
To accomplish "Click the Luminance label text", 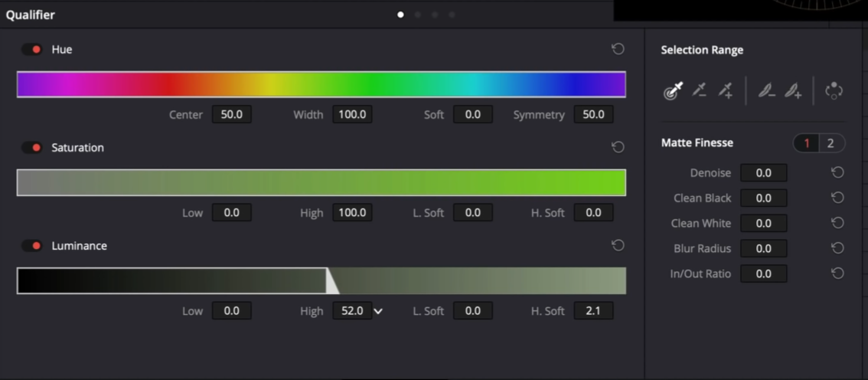I will [x=79, y=245].
